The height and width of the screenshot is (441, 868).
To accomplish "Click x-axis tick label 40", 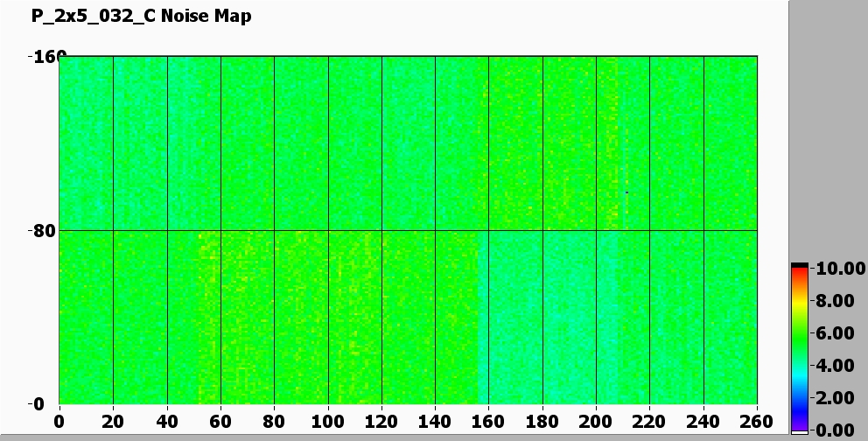I will 166,422.
